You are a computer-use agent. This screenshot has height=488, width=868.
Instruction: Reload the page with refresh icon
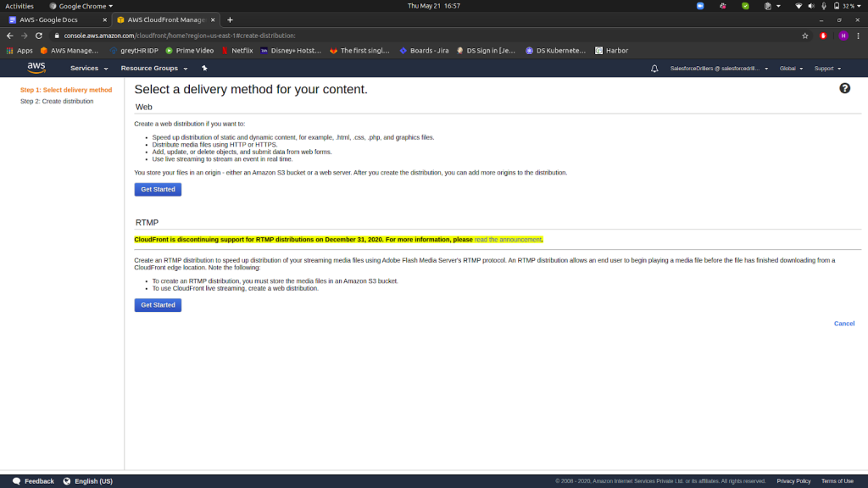(x=39, y=36)
